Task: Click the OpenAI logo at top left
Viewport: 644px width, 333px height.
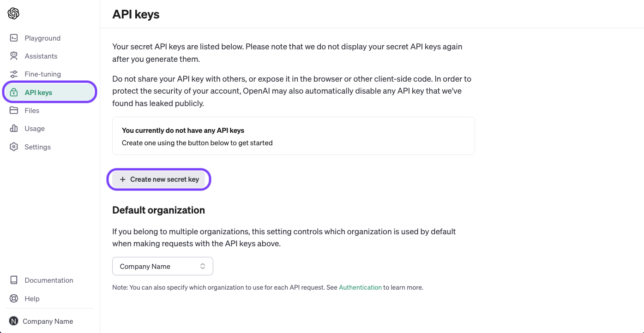Action: pos(13,13)
